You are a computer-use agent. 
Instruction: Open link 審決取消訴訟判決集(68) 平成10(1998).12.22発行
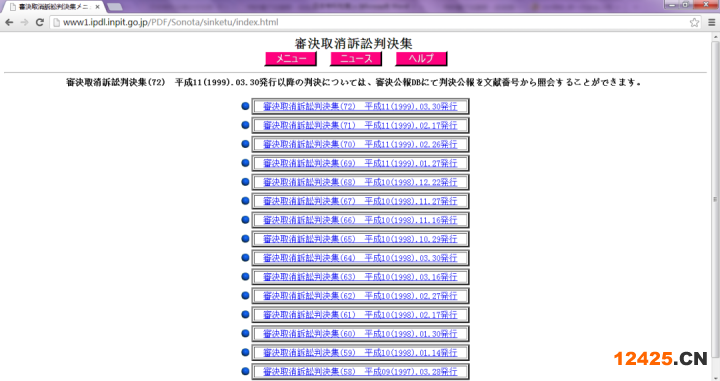360,182
